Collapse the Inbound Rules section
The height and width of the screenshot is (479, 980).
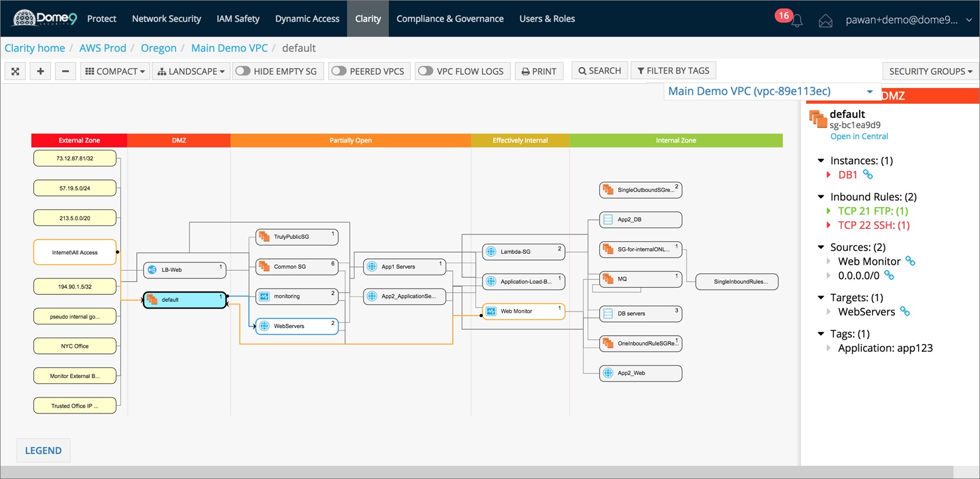(x=821, y=196)
